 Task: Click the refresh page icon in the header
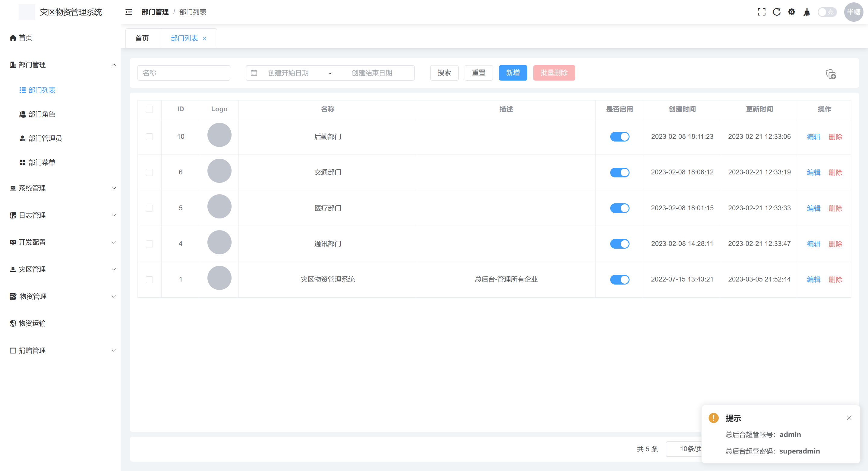pyautogui.click(x=777, y=12)
